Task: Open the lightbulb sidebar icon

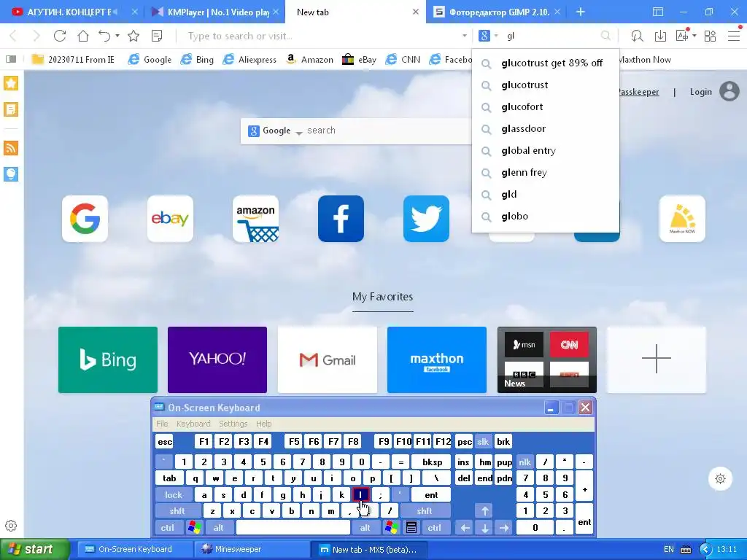Action: click(x=11, y=174)
